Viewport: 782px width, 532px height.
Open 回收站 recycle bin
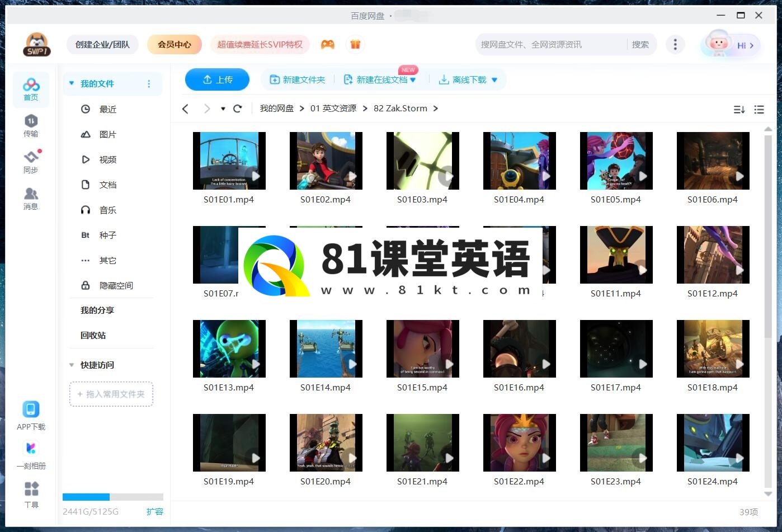(93, 335)
